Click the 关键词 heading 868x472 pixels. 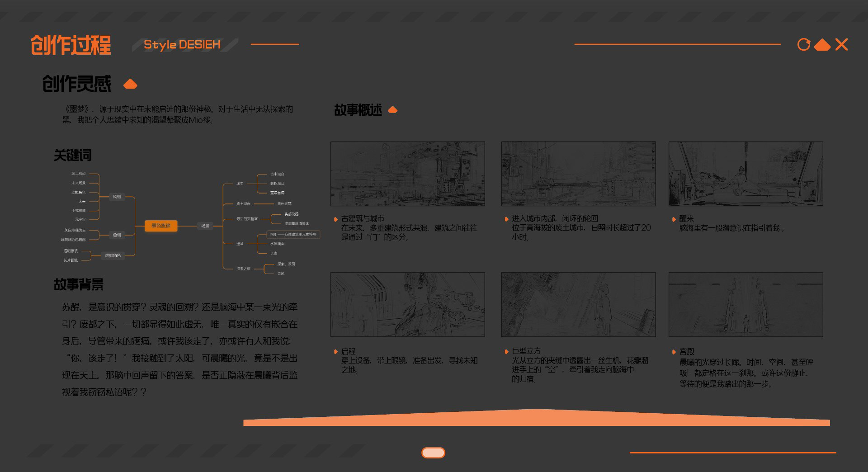73,155
